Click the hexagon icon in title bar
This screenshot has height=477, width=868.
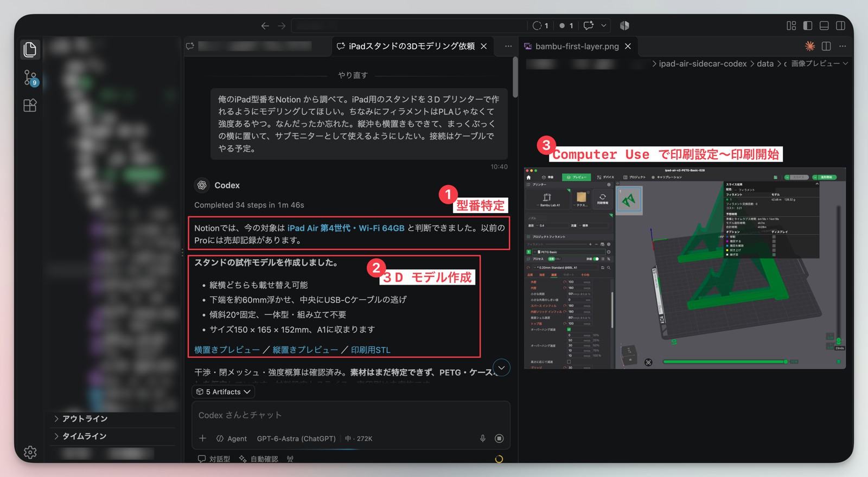pyautogui.click(x=624, y=25)
